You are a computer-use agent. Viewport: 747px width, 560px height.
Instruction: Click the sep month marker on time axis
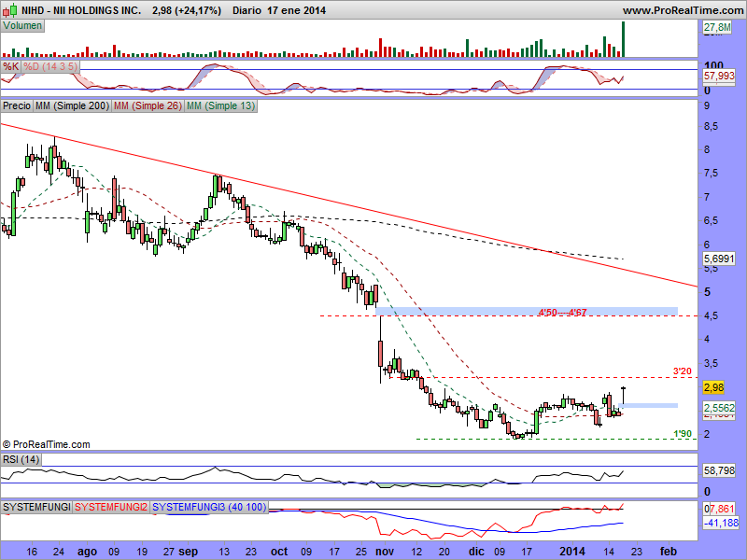tap(189, 552)
